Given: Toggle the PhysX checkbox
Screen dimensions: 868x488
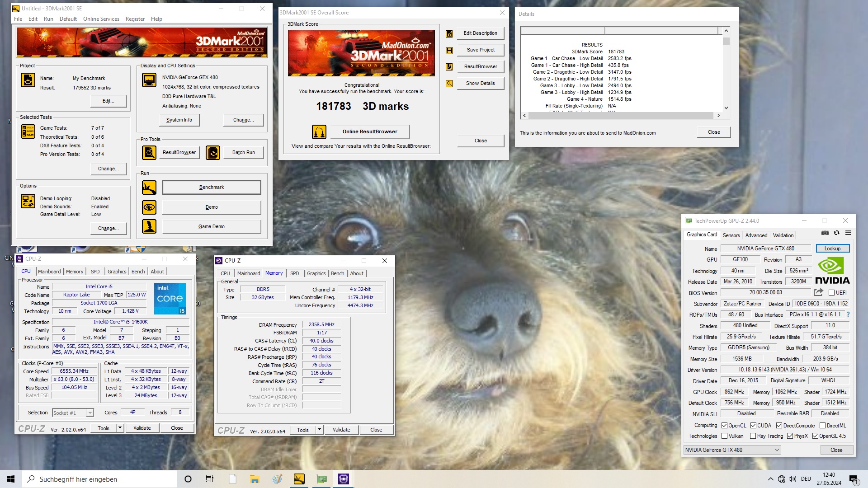Looking at the screenshot, I should pyautogui.click(x=790, y=436).
